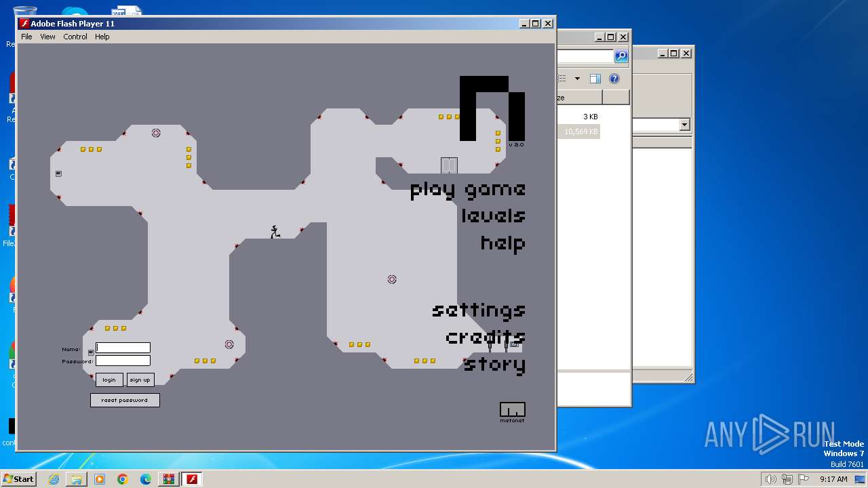The height and width of the screenshot is (488, 868).
Task: Click the zap drone in lower center room
Action: 392,279
